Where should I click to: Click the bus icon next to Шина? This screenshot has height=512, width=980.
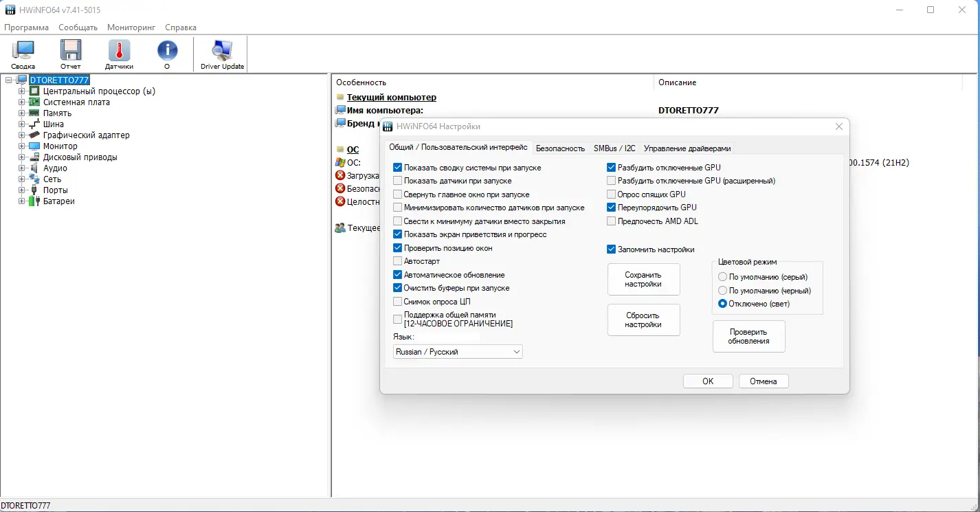pyautogui.click(x=34, y=124)
